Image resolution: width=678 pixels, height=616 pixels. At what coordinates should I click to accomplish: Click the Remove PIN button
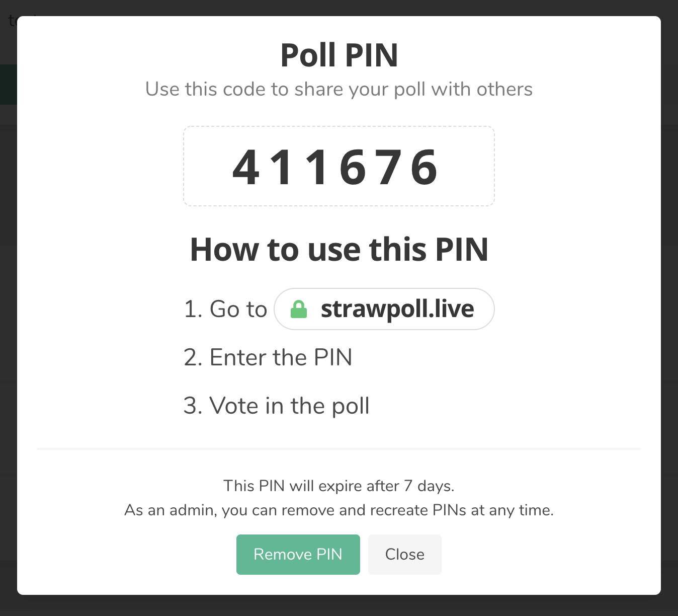coord(298,555)
